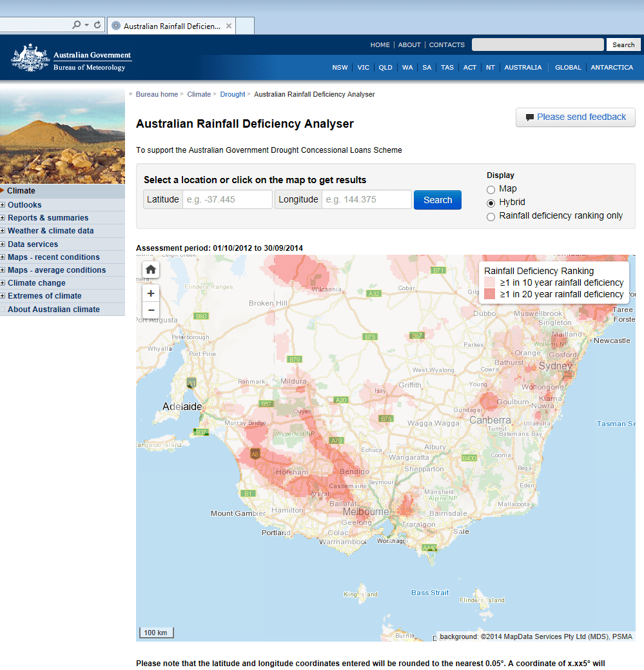Expand Weather & climate data section
644x670 pixels.
[3, 231]
